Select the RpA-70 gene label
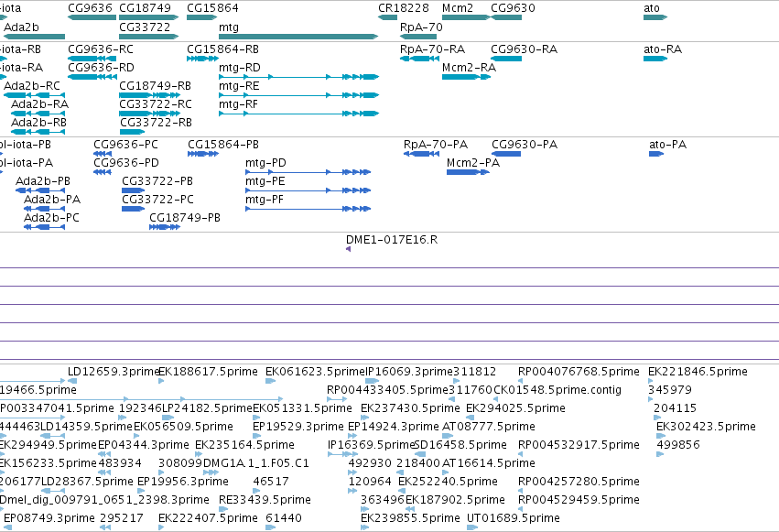 click(x=421, y=27)
